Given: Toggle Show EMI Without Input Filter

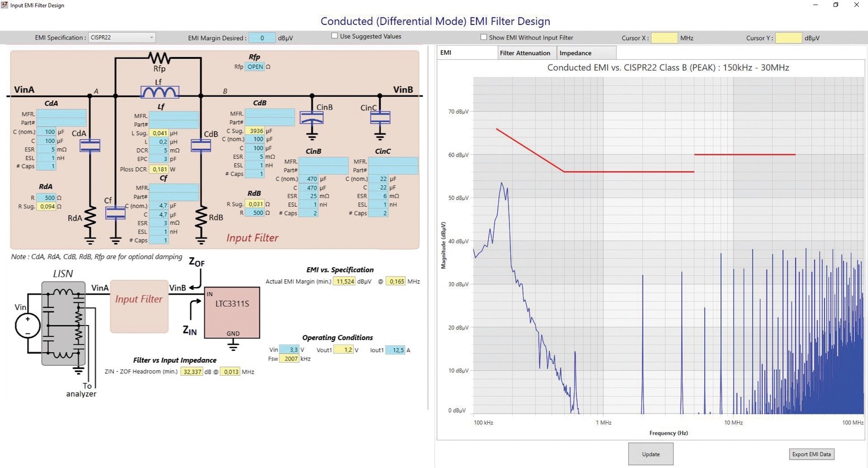Looking at the screenshot, I should (484, 37).
